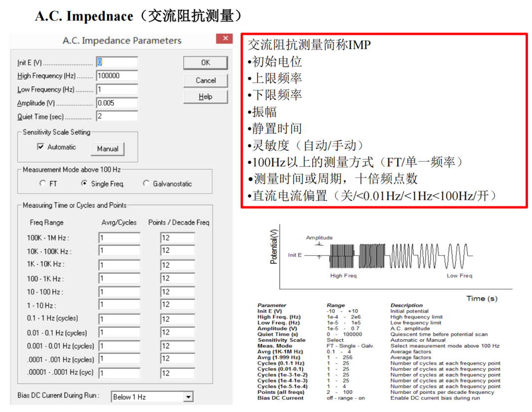Viewport: 532px width, 412px height.
Task: Select the FT measurement mode
Action: point(42,182)
